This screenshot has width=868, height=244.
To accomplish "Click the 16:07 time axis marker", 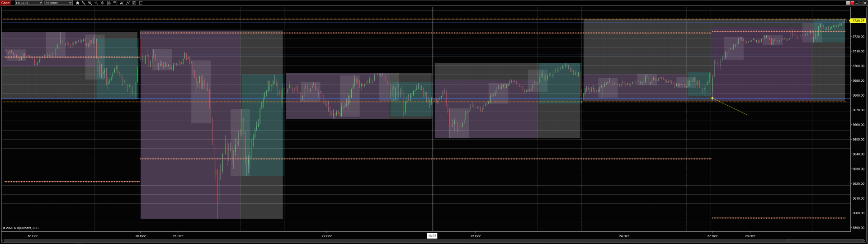I will point(432,236).
